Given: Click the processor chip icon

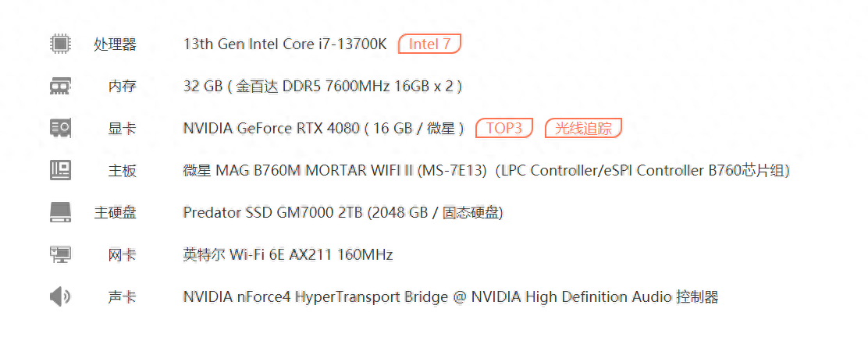Looking at the screenshot, I should (60, 44).
